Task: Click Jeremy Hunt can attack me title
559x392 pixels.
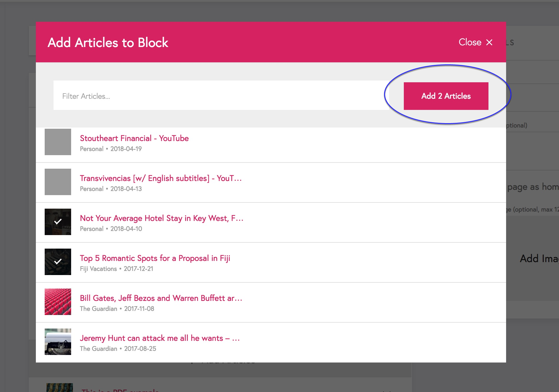Action: point(160,338)
